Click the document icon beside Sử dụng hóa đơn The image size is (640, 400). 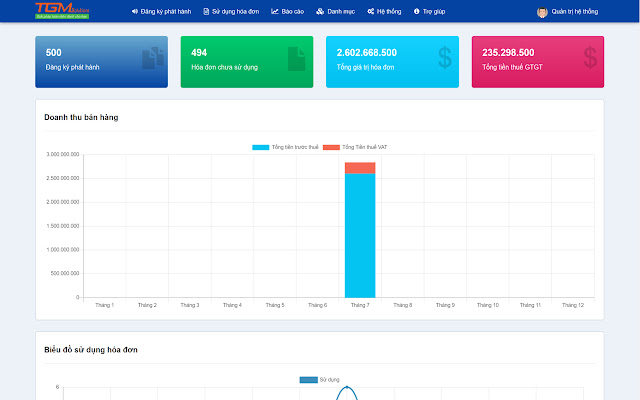[206, 11]
